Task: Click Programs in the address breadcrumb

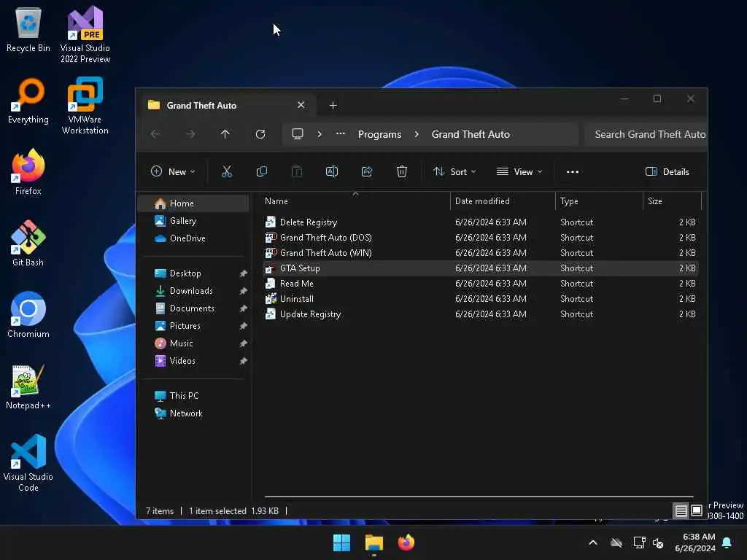Action: click(379, 134)
